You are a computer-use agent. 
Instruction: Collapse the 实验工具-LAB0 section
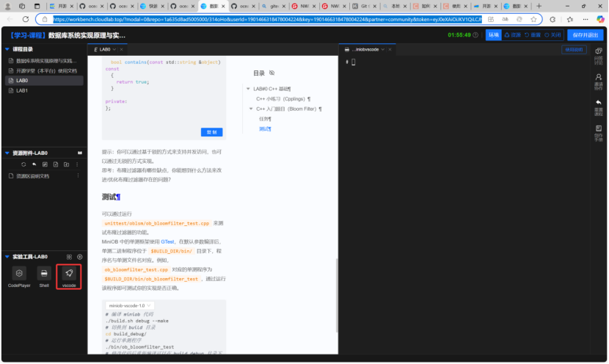7,257
